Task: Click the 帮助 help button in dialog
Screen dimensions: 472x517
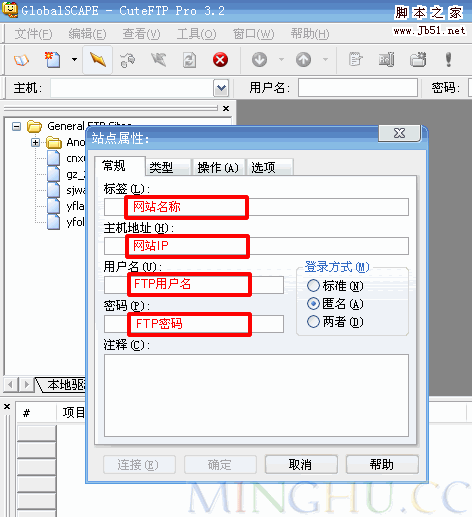Action: pos(382,464)
